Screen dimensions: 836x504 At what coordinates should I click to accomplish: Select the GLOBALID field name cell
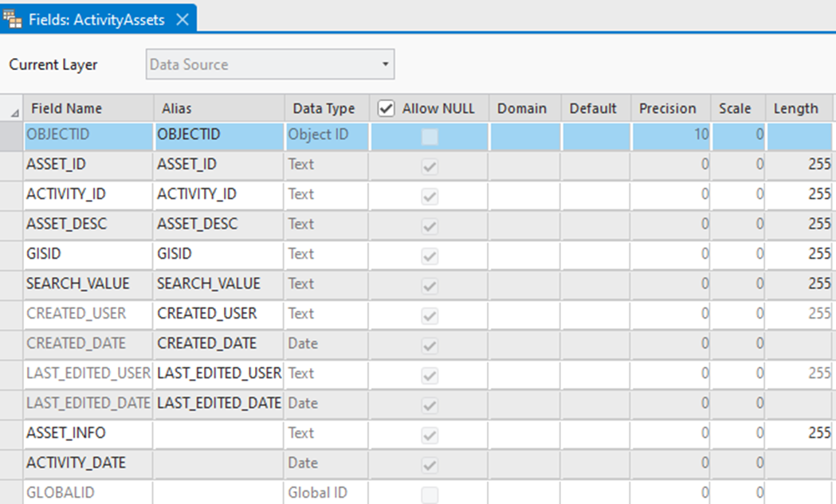click(88, 493)
